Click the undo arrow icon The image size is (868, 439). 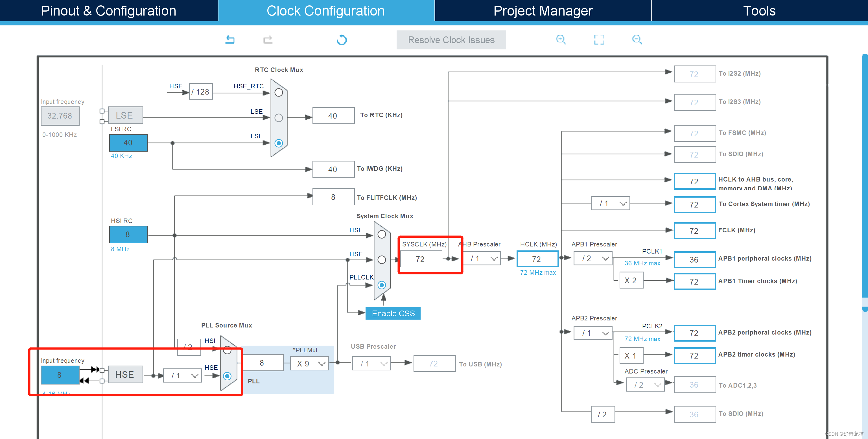[x=230, y=40]
